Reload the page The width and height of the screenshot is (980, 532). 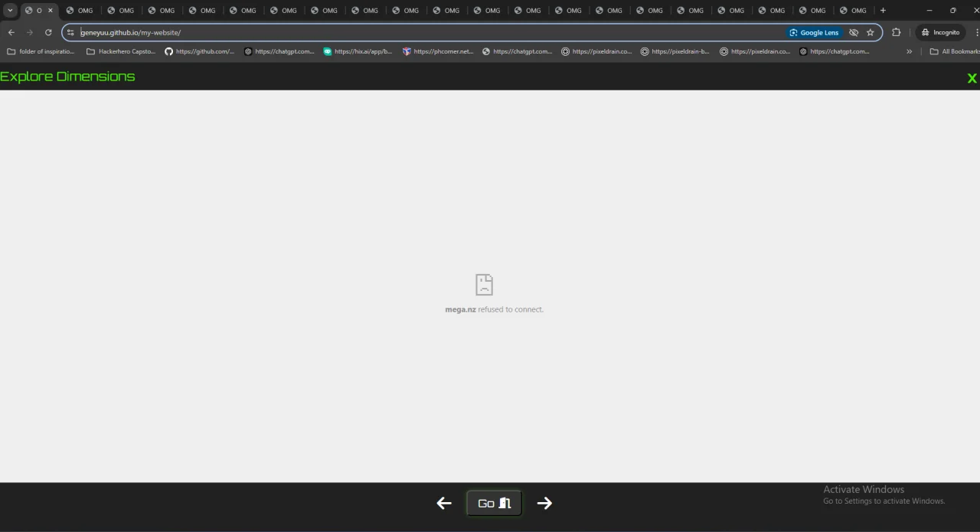[48, 32]
